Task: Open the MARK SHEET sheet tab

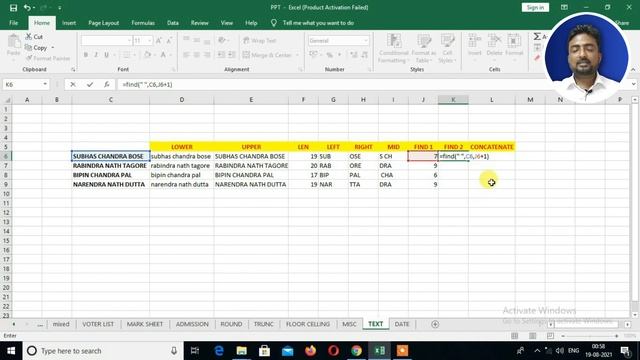Action: [144, 324]
